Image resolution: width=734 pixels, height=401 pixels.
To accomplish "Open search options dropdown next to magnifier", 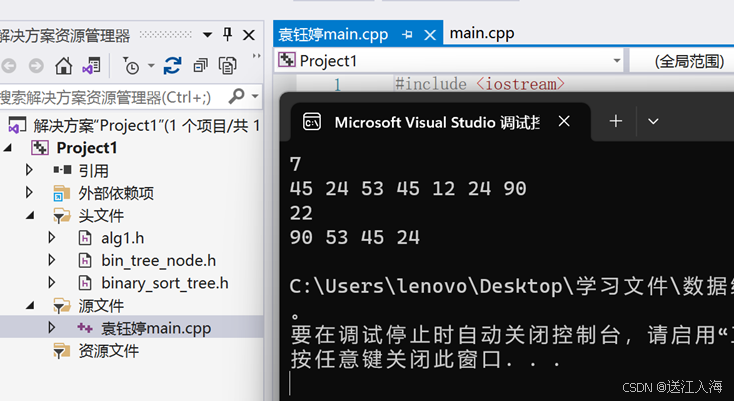I will pos(255,96).
